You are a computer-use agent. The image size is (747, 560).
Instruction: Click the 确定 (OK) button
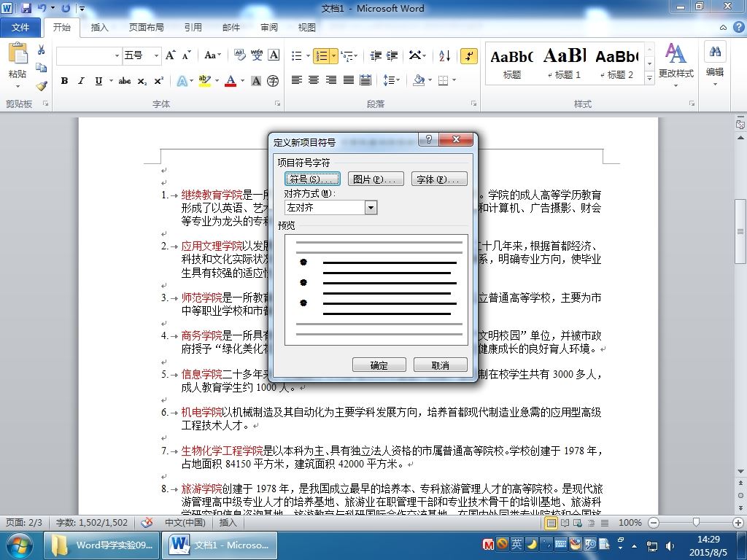coord(379,365)
